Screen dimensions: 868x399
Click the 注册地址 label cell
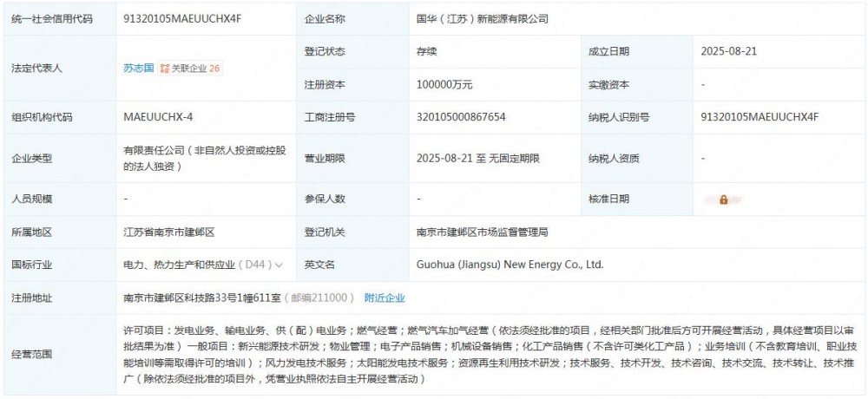pos(60,298)
